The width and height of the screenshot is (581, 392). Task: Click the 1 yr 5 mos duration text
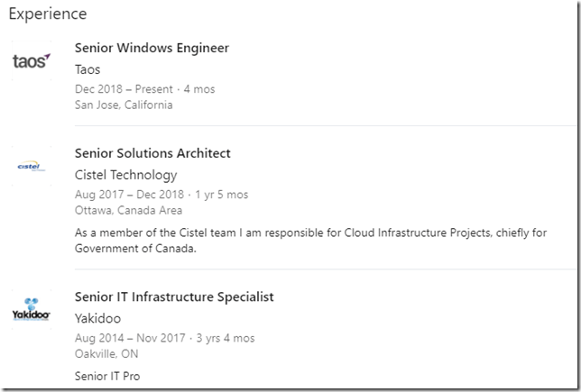point(220,195)
